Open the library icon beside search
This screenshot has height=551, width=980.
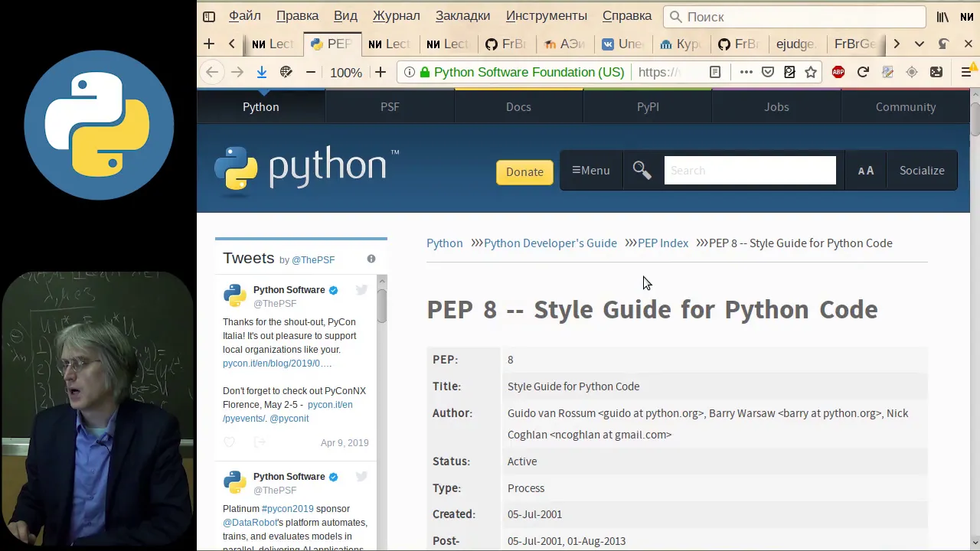tap(942, 17)
